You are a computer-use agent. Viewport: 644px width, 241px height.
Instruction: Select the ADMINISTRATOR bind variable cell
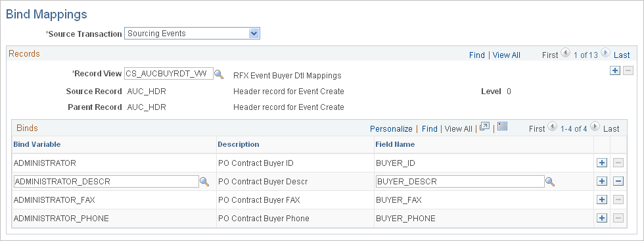click(45, 163)
